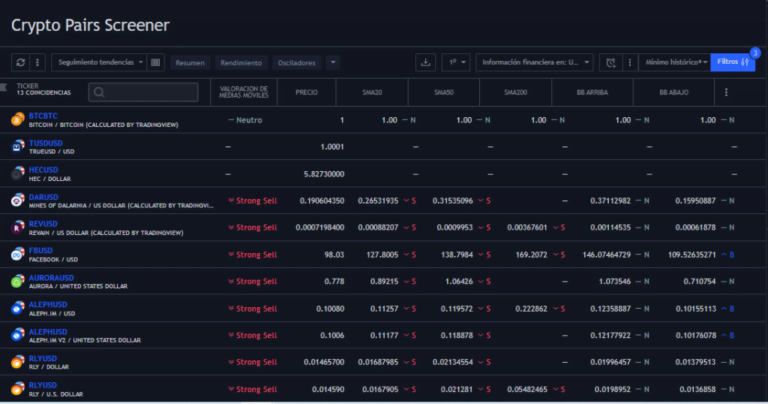Open the Seguimiento tendencias dropdown

click(x=98, y=62)
